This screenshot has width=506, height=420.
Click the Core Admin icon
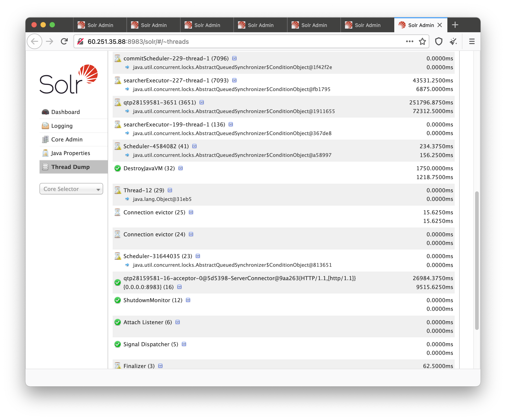(x=45, y=139)
